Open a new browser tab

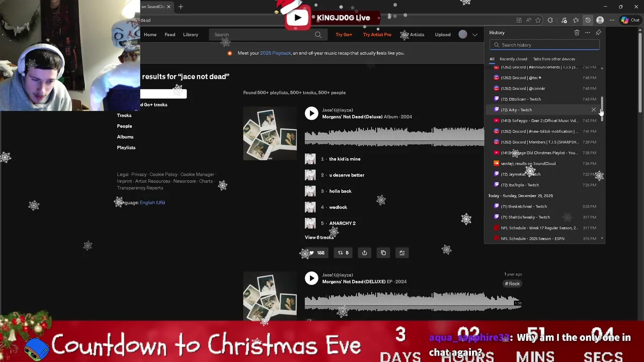tap(181, 7)
